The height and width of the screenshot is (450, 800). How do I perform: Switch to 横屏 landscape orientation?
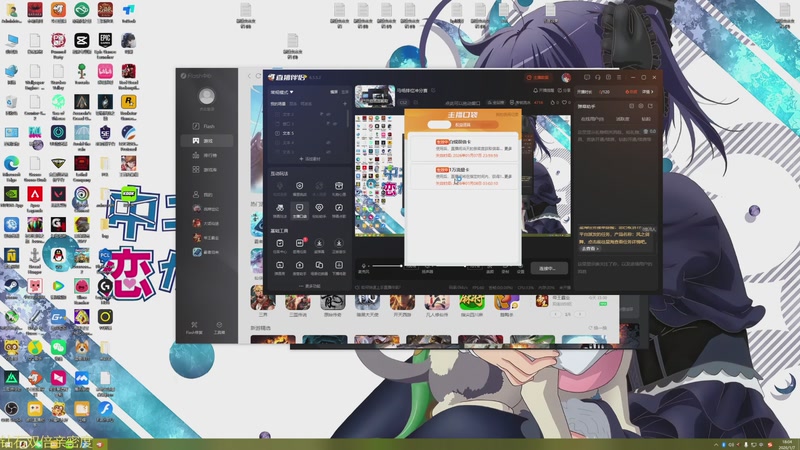tap(334, 92)
